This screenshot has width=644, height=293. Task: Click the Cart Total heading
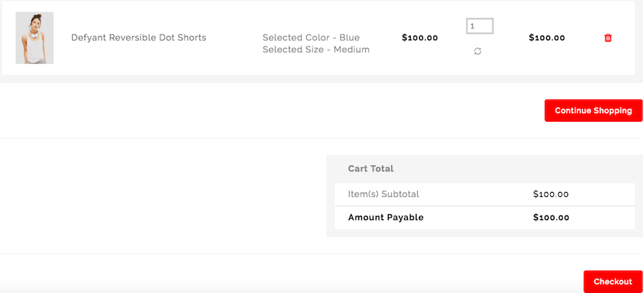[371, 169]
